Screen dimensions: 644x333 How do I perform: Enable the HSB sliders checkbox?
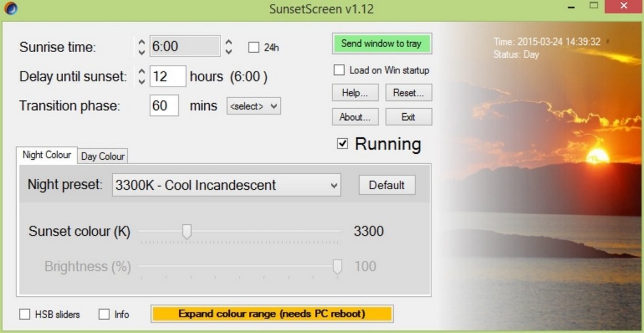(x=24, y=314)
